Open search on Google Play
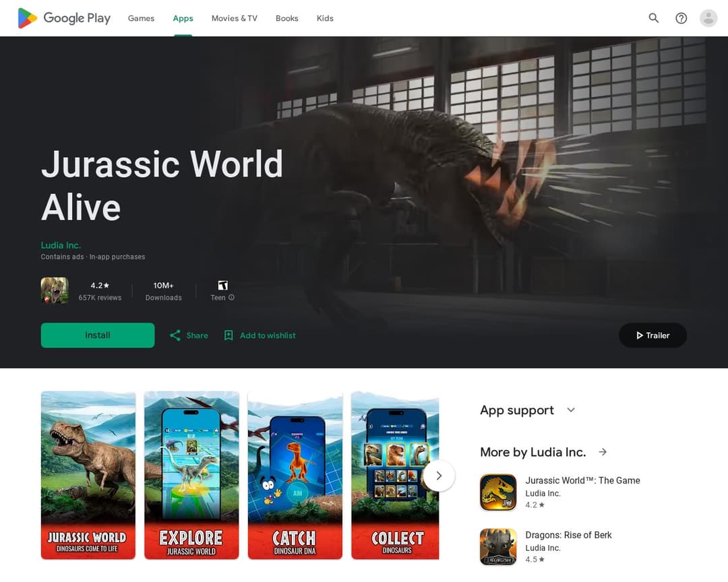Image resolution: width=728 pixels, height=582 pixels. coord(653,18)
